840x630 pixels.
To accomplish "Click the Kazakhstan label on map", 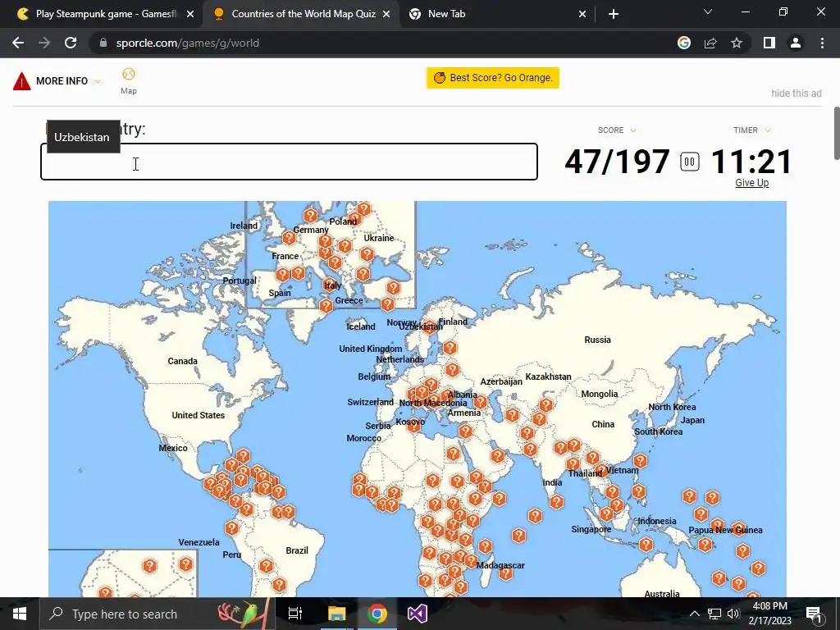I will click(548, 377).
